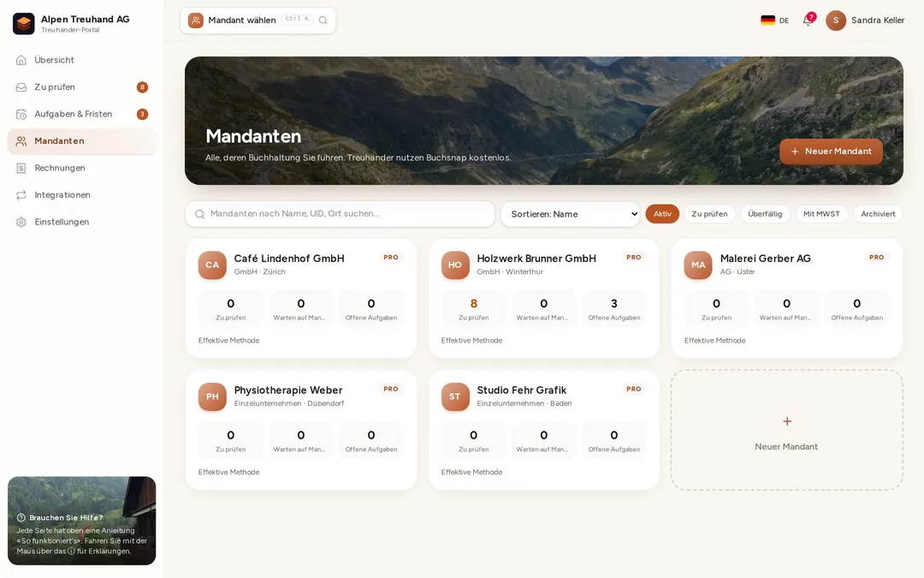Image resolution: width=924 pixels, height=578 pixels.
Task: Toggle the Aktiv filter chip
Action: click(662, 214)
